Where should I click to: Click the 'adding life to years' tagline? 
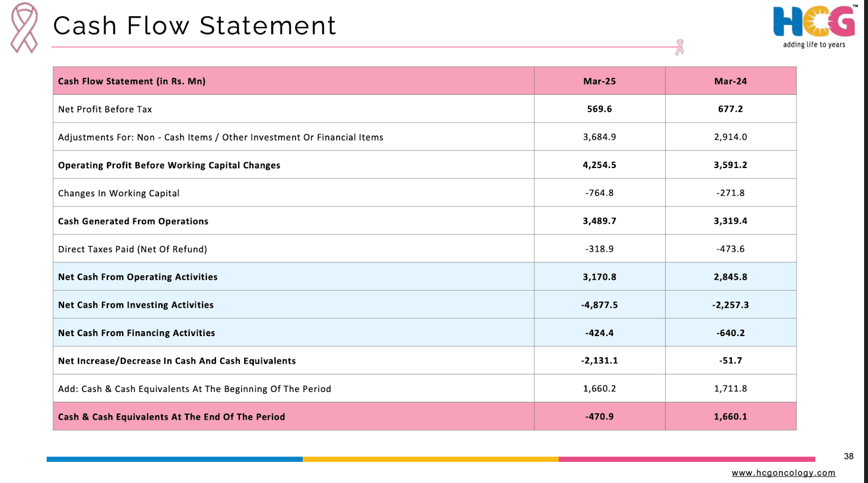814,44
